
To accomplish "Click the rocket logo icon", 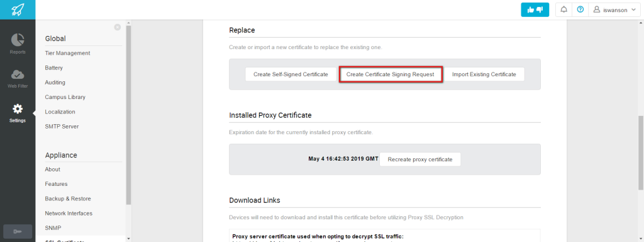I will [x=18, y=9].
